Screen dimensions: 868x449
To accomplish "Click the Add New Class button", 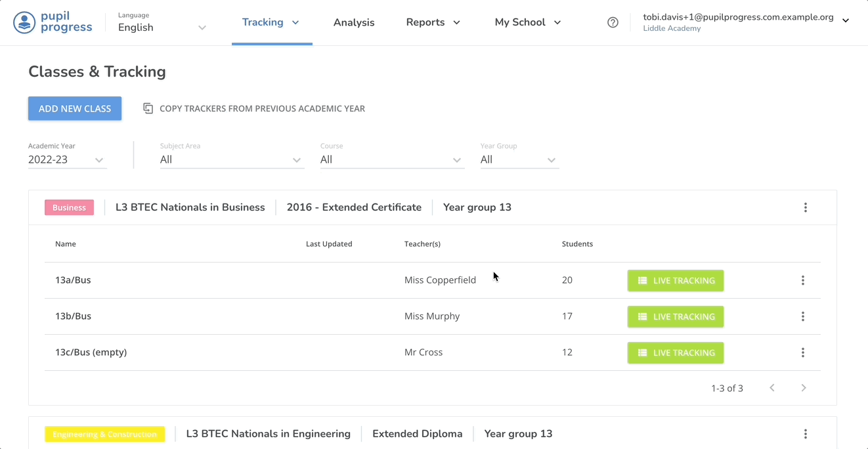I will click(x=75, y=108).
